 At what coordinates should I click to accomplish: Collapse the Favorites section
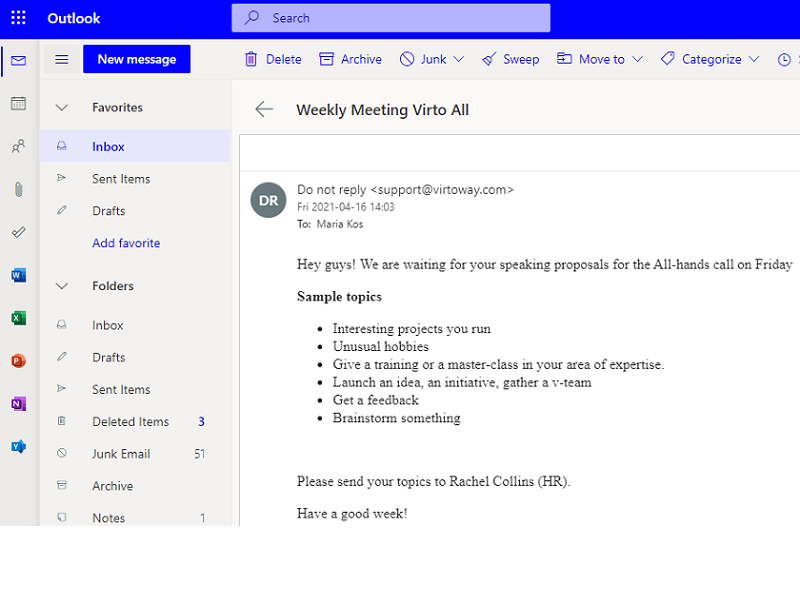[x=64, y=107]
